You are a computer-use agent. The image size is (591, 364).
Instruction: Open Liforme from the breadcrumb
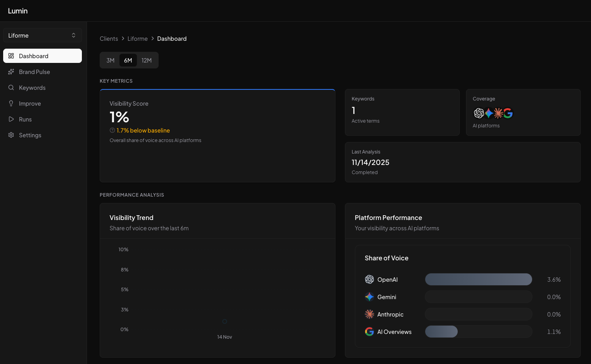tap(137, 38)
